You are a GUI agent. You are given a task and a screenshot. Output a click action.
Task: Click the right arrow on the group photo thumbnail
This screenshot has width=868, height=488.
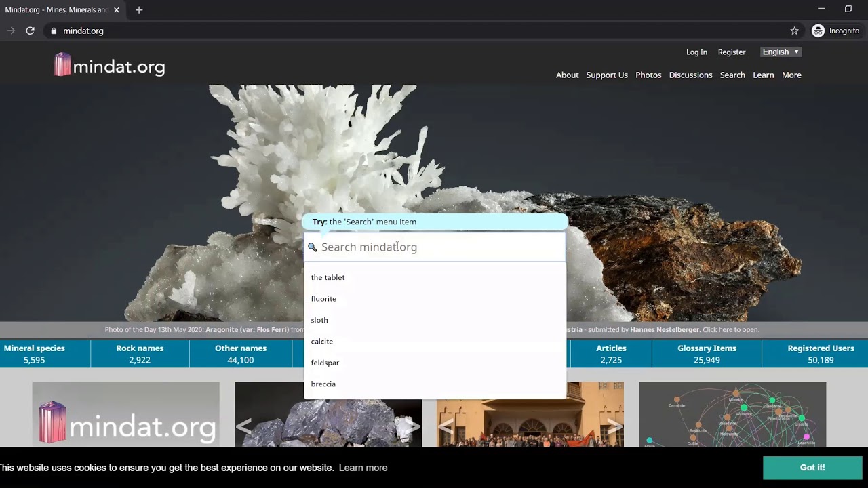tap(614, 426)
